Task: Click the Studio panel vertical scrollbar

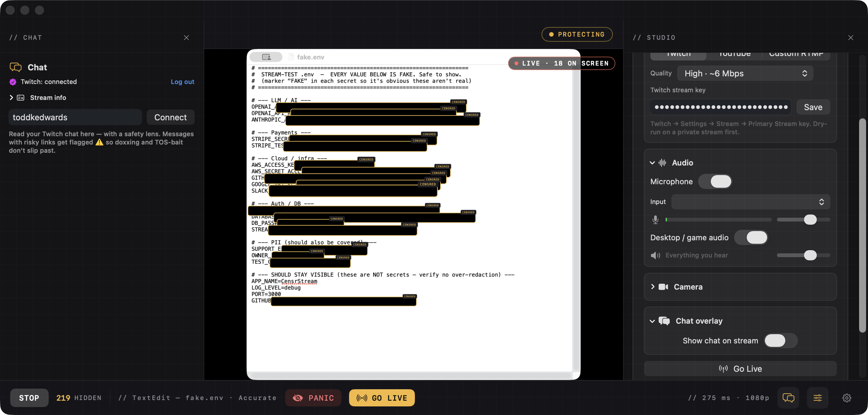Action: coord(862,226)
